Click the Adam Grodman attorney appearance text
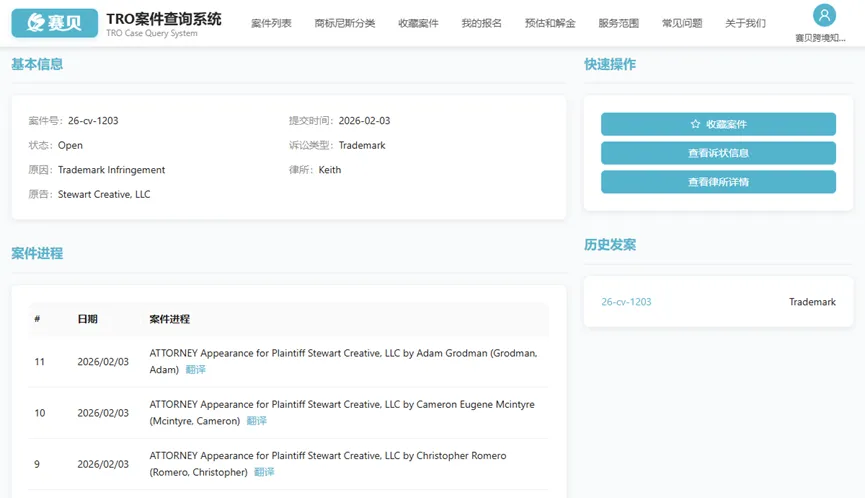 pyautogui.click(x=343, y=361)
